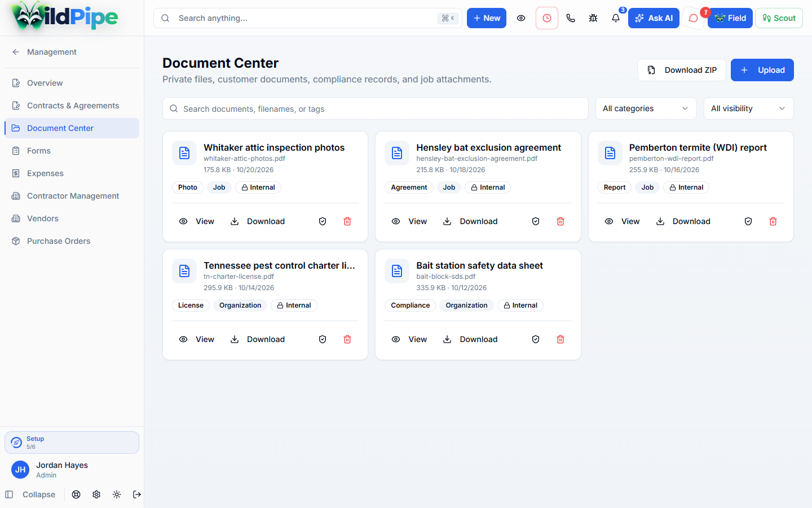The image size is (812, 508).
Task: Open Vendors in sidebar
Action: (x=72, y=218)
